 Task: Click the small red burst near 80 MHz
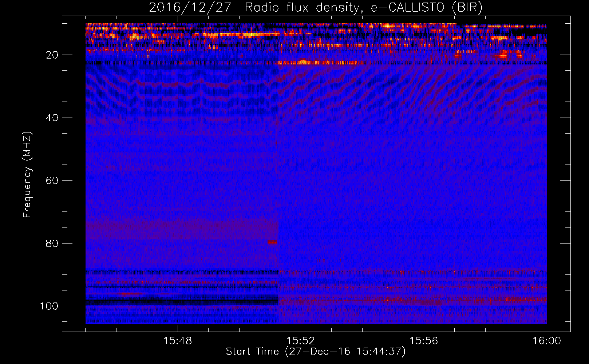tap(273, 242)
